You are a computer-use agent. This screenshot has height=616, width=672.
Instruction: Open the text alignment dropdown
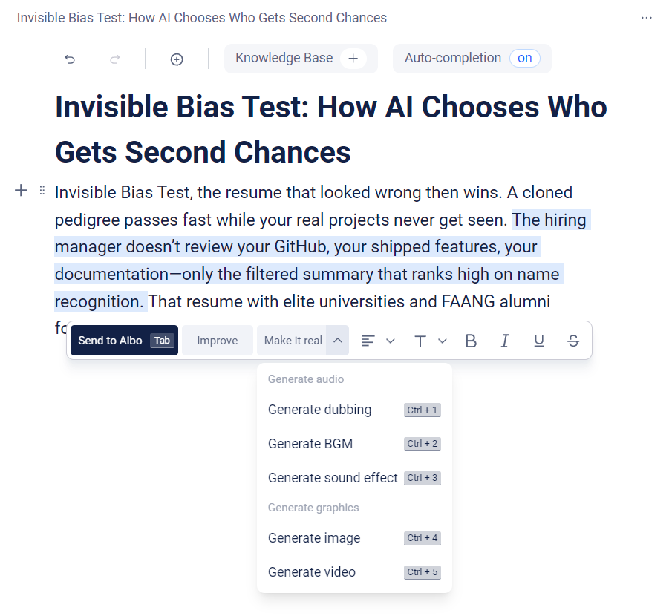(x=377, y=341)
